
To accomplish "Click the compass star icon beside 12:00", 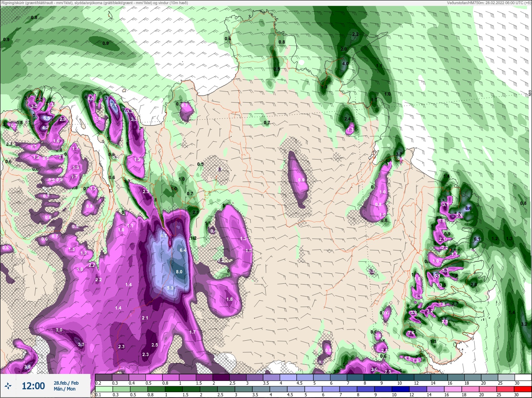I will tap(8, 386).
